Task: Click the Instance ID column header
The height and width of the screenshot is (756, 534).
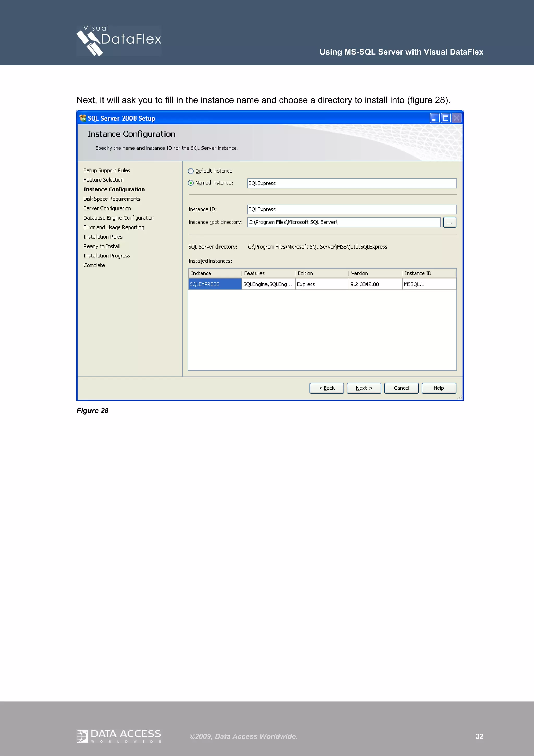Action: tap(429, 273)
